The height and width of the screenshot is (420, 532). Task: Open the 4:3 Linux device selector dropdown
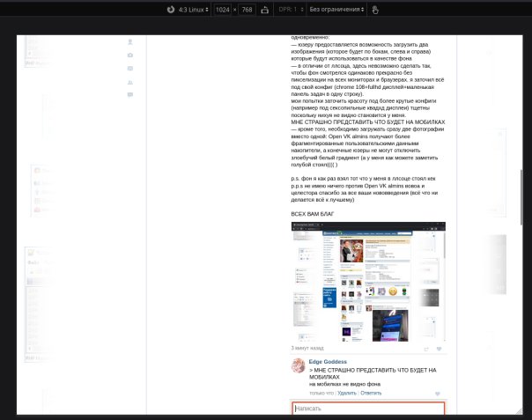pyautogui.click(x=194, y=10)
